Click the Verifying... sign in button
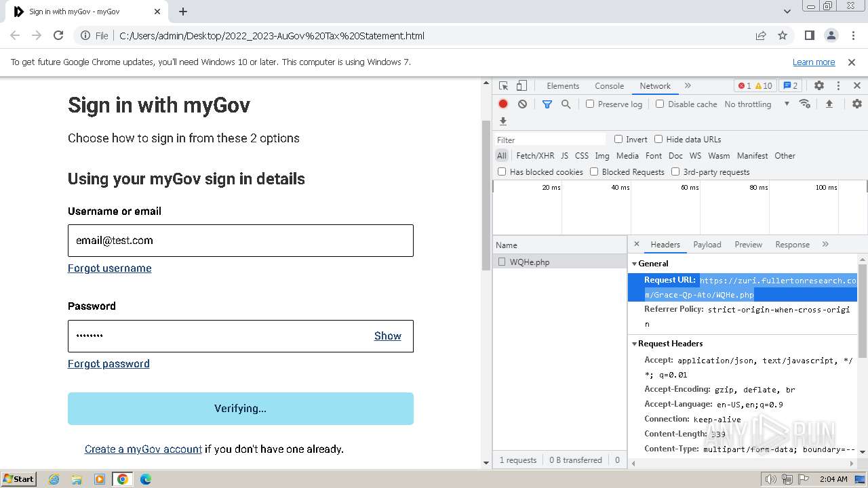 coord(241,409)
